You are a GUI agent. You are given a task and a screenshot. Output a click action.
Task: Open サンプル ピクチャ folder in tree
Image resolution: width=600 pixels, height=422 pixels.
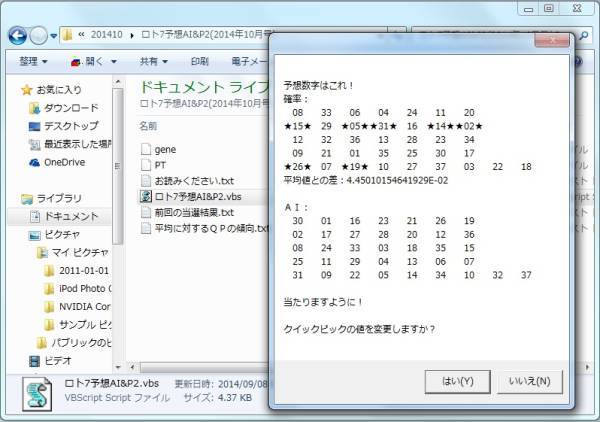tap(85, 324)
